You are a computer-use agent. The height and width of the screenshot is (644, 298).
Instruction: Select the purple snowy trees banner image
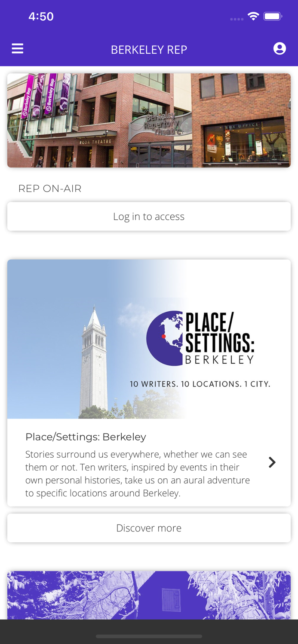click(x=149, y=595)
